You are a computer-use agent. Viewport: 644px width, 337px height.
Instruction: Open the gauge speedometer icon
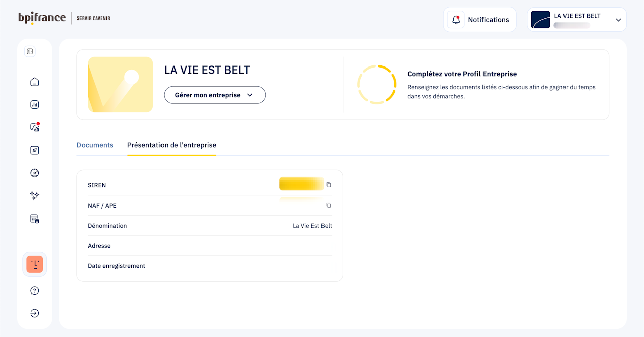click(x=35, y=173)
